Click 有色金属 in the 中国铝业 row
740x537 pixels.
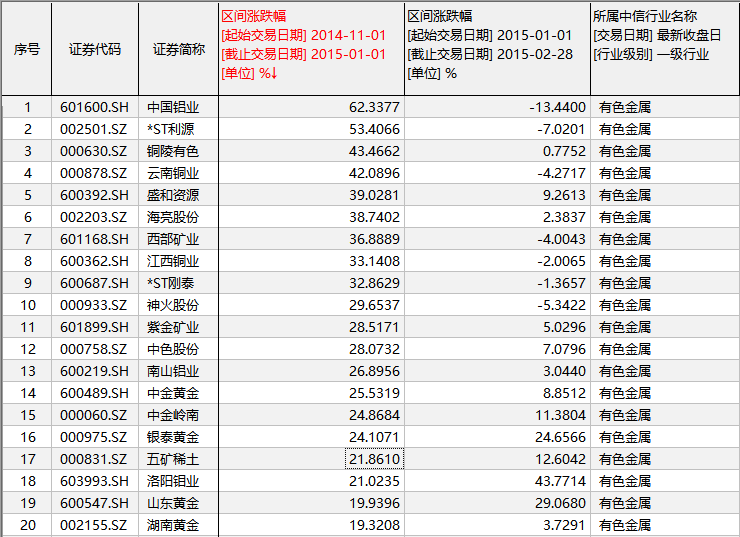point(625,107)
